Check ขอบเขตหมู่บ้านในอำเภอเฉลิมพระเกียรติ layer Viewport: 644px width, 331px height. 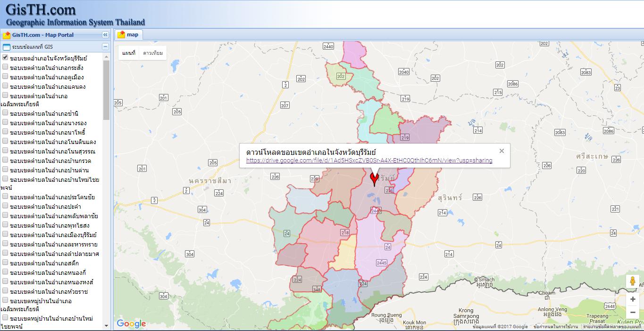tap(5, 300)
